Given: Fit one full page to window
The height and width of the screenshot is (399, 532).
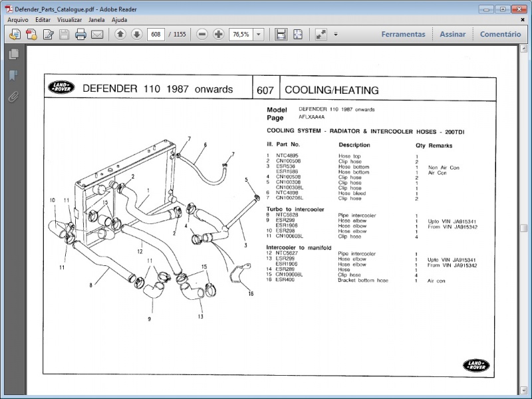Looking at the screenshot, I should 297,35.
